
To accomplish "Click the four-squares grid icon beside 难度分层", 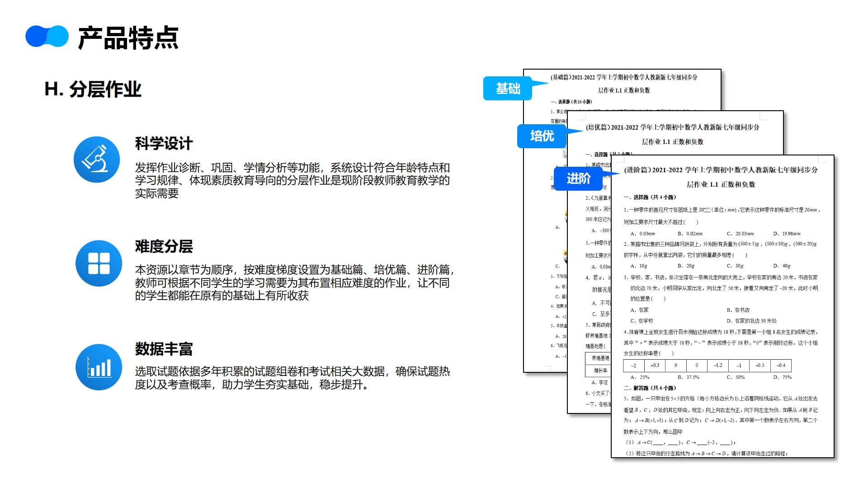I will click(x=99, y=263).
